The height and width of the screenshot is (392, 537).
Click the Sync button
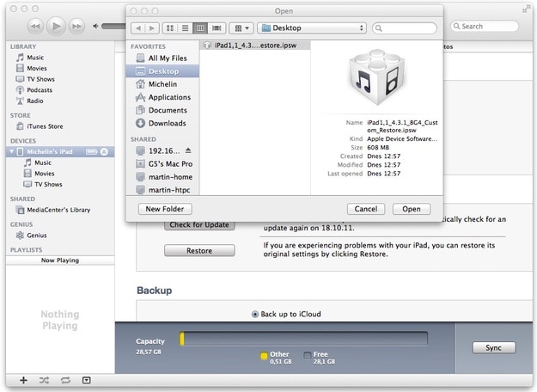tap(493, 347)
